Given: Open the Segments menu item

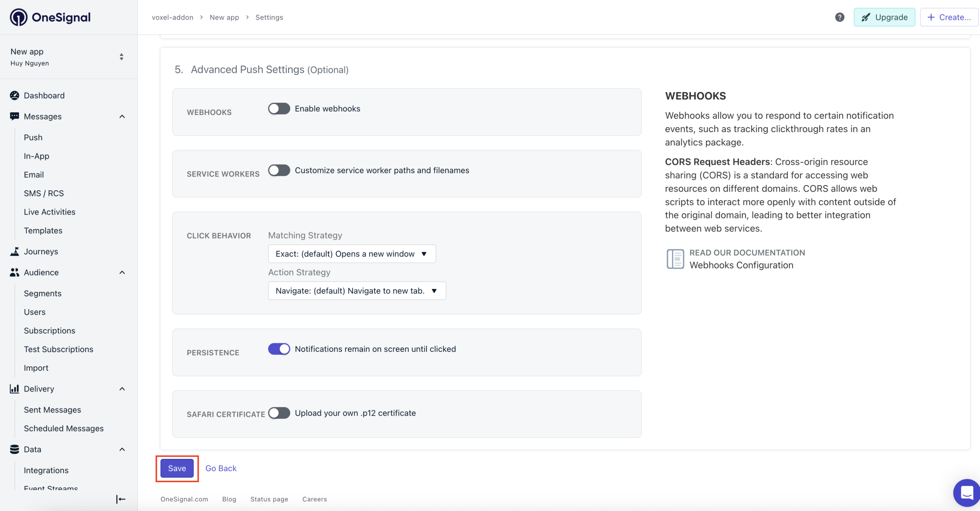Looking at the screenshot, I should coord(42,293).
